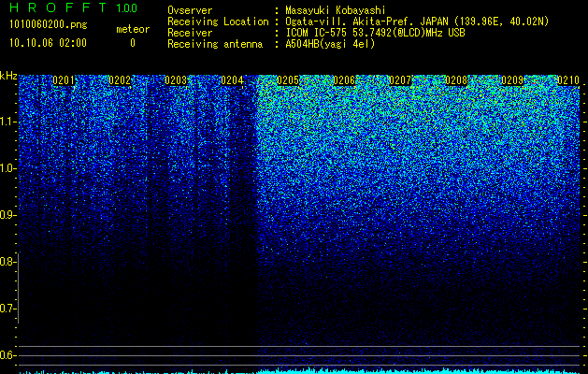Click the 0.6 frequency axis label
Image resolution: width=588 pixels, height=374 pixels.
click(7, 355)
